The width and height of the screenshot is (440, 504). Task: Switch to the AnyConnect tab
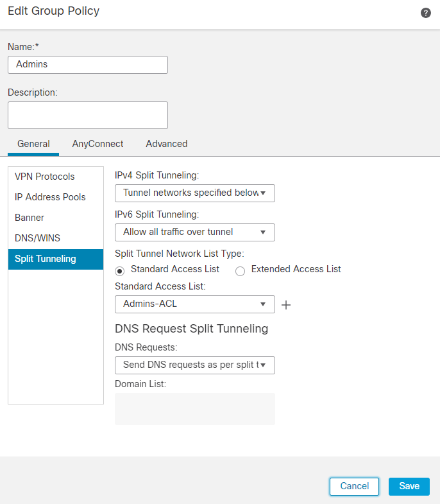(97, 144)
